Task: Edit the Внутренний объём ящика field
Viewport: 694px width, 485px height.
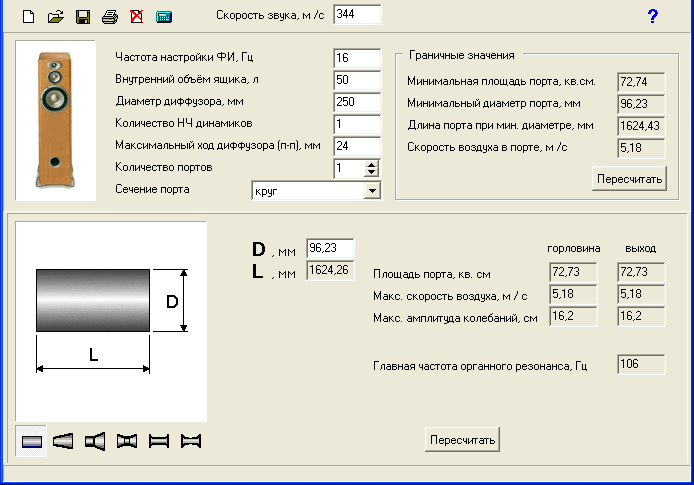Action: pyautogui.click(x=357, y=80)
